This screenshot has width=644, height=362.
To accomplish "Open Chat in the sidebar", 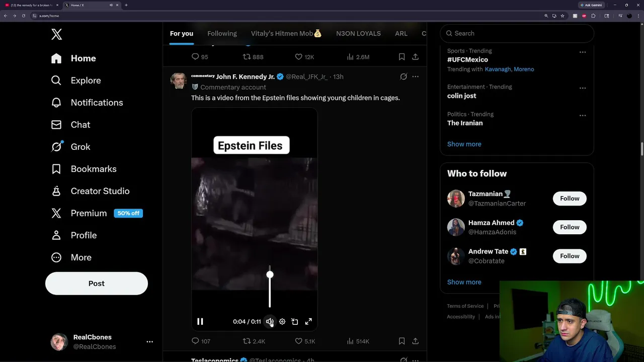I will tap(70, 125).
